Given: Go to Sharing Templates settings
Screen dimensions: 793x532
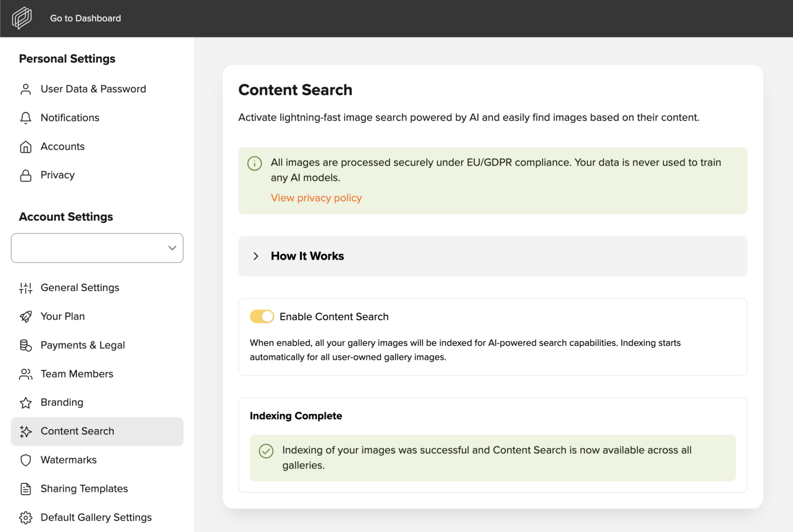Looking at the screenshot, I should pyautogui.click(x=84, y=489).
